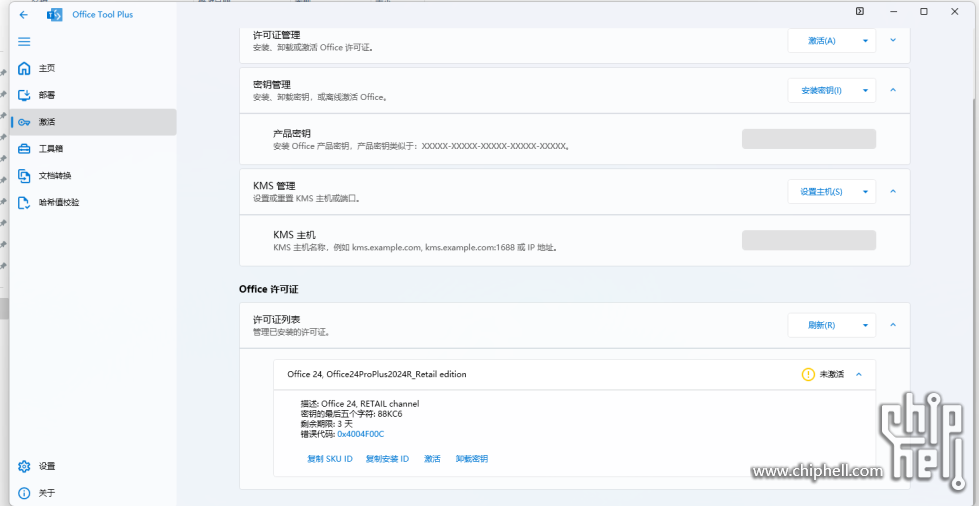
Task: Go to 文档转换 page
Action: [93, 176]
